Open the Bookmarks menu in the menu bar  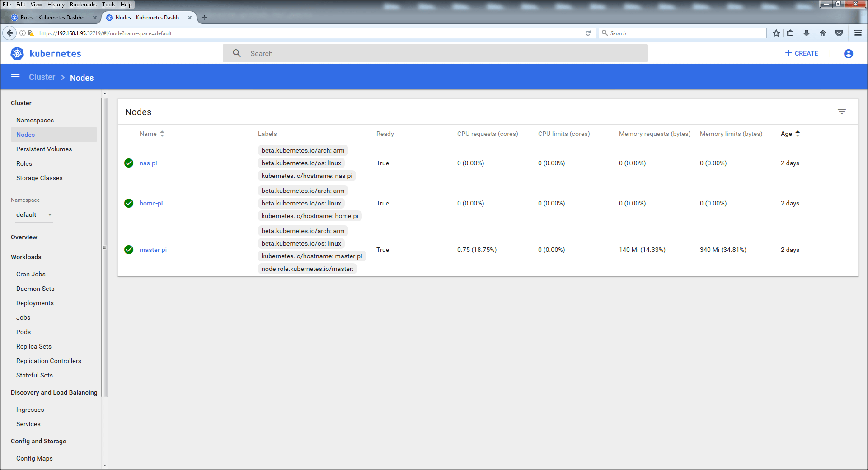pyautogui.click(x=83, y=5)
